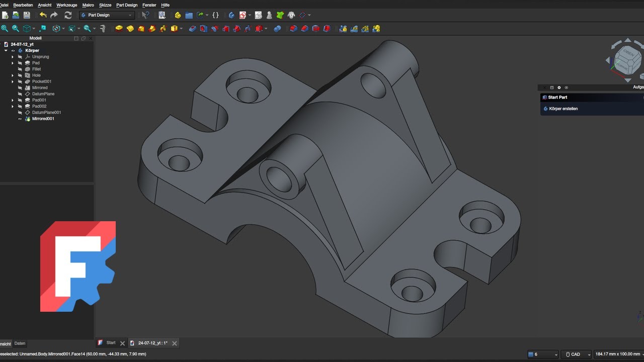
Task: Open the Part Design workbench dropdown
Action: point(107,15)
